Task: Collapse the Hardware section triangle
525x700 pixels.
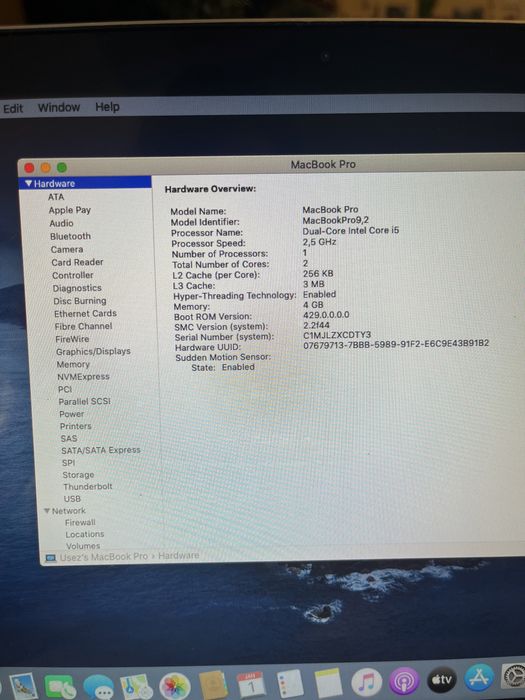Action: click(x=29, y=183)
